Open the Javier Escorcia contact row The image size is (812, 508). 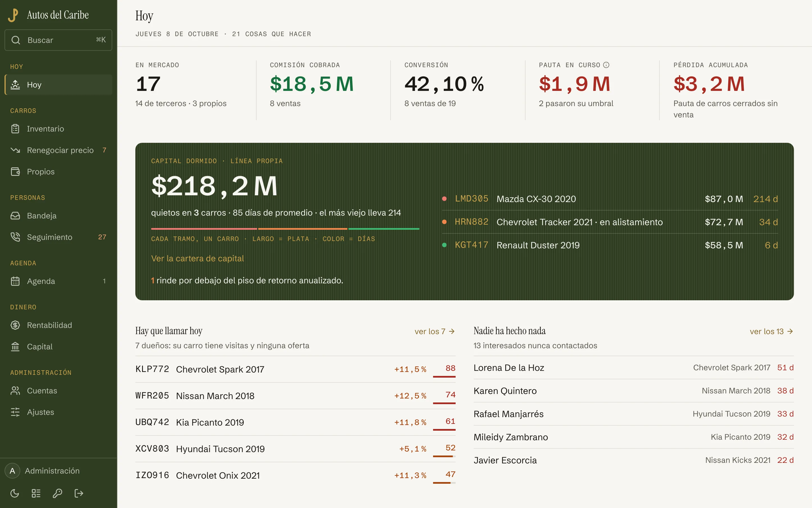[x=634, y=460]
